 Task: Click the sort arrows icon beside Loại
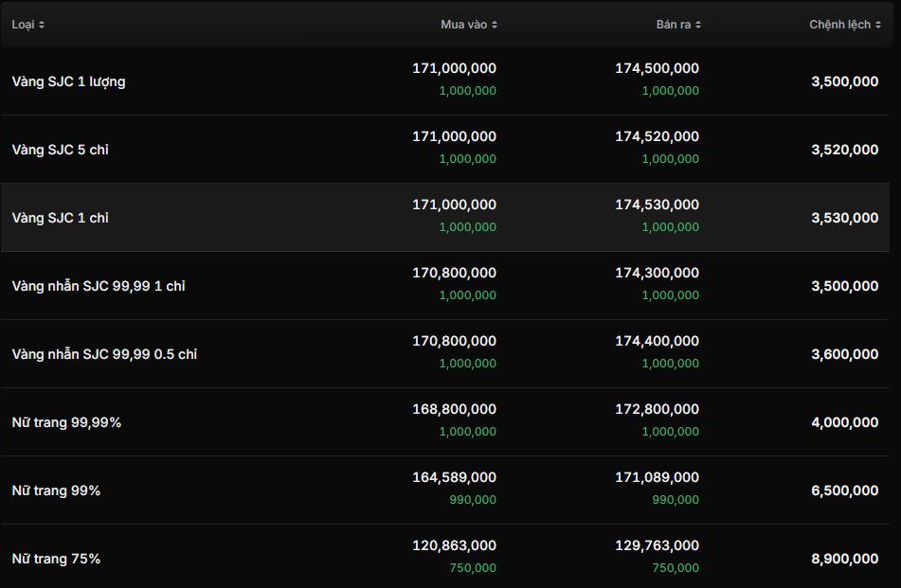42,25
